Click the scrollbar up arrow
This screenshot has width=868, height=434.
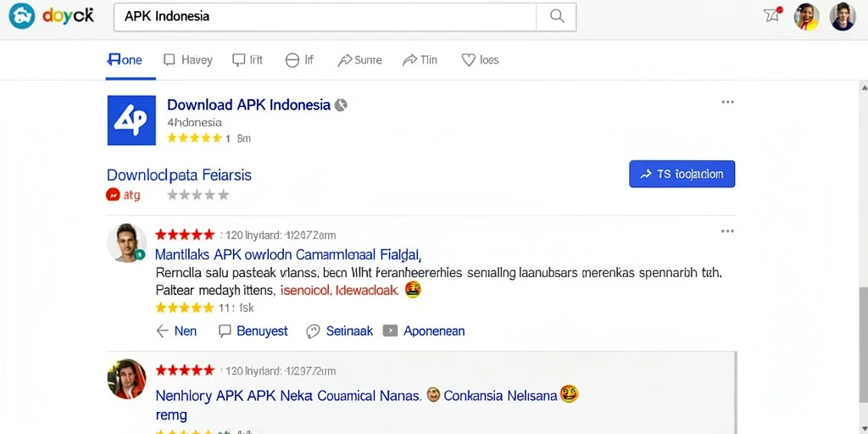click(864, 88)
